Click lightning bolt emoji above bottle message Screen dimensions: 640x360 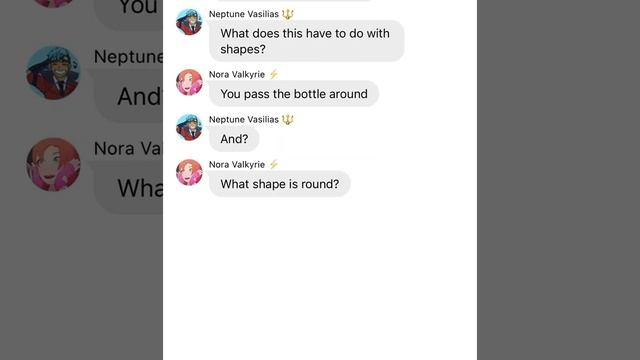click(273, 74)
